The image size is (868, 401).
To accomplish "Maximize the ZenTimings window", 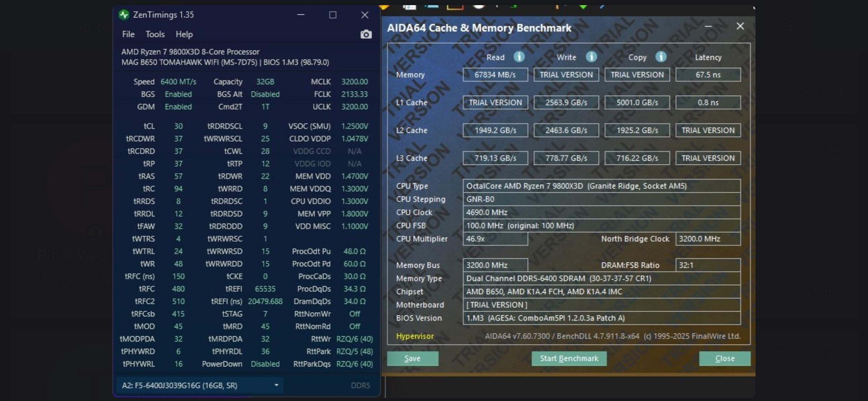I will tap(333, 15).
